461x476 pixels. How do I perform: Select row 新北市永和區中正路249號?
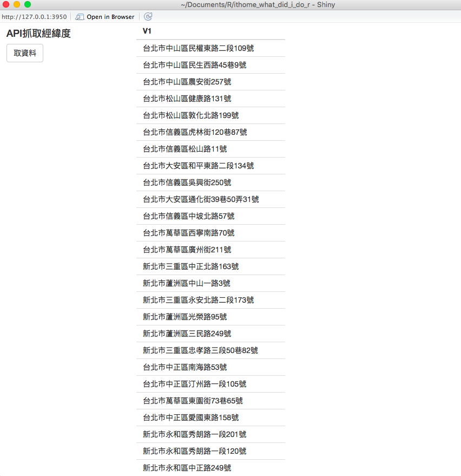(x=211, y=468)
